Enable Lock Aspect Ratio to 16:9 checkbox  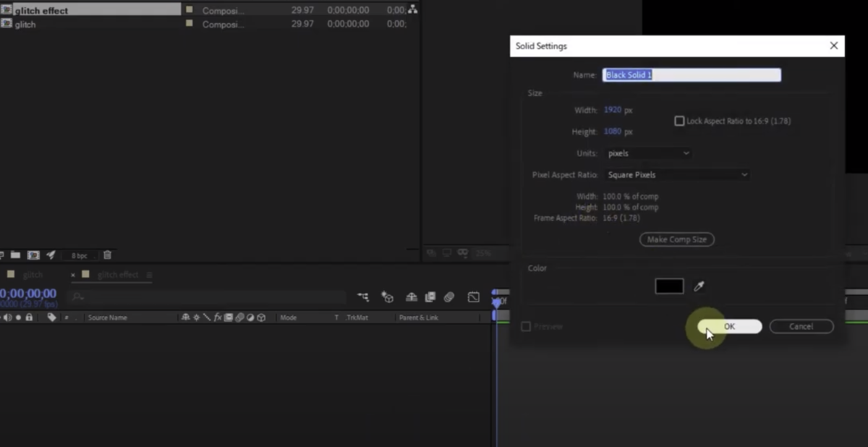[x=679, y=121]
